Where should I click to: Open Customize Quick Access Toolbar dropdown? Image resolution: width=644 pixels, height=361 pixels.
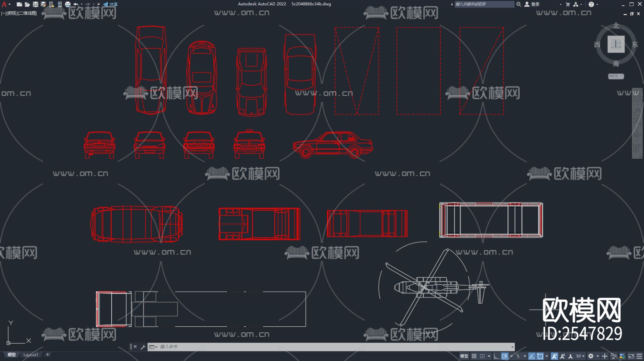pos(99,4)
